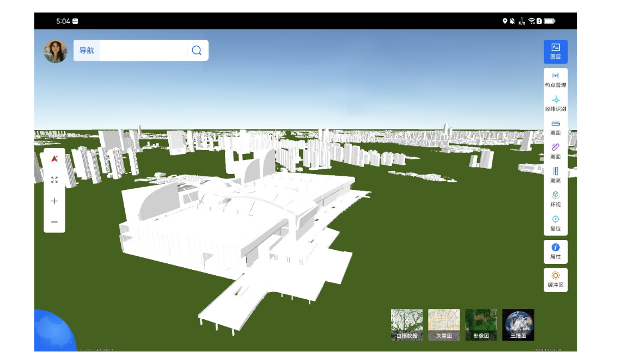The image size is (623, 364).
Task: Open the 图层 layer panel
Action: 555,51
